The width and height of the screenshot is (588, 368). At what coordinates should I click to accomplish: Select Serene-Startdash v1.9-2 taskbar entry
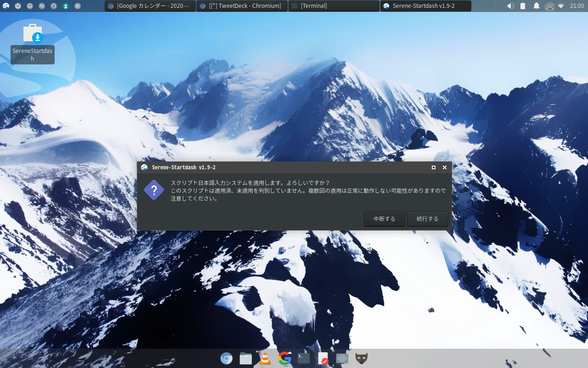pyautogui.click(x=426, y=6)
